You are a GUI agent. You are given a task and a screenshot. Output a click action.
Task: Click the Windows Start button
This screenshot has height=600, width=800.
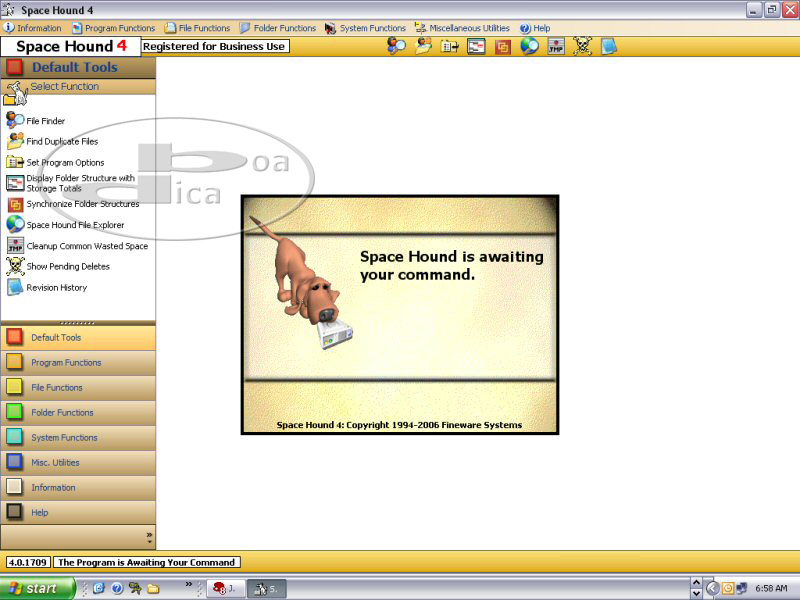point(37,588)
